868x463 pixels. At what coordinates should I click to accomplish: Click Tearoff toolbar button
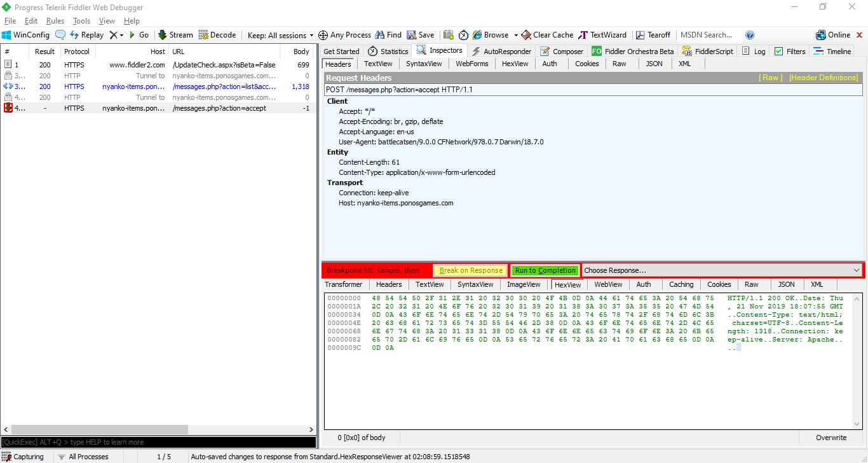[x=653, y=35]
